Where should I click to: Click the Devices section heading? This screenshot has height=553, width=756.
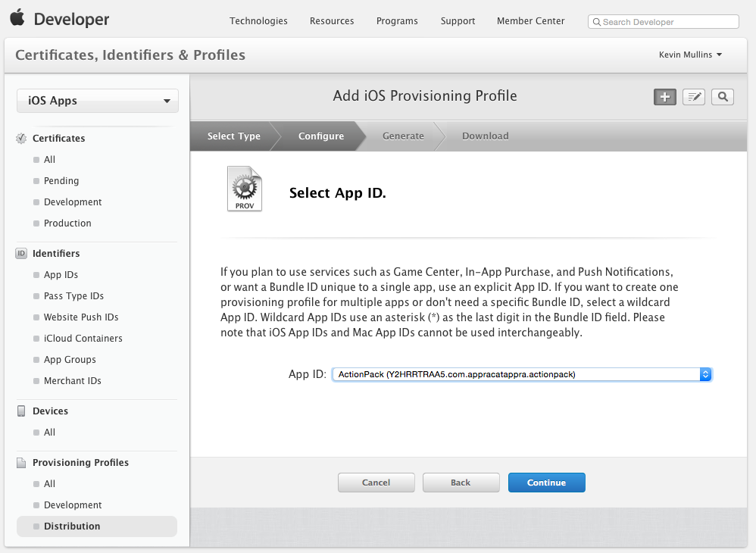pos(50,411)
